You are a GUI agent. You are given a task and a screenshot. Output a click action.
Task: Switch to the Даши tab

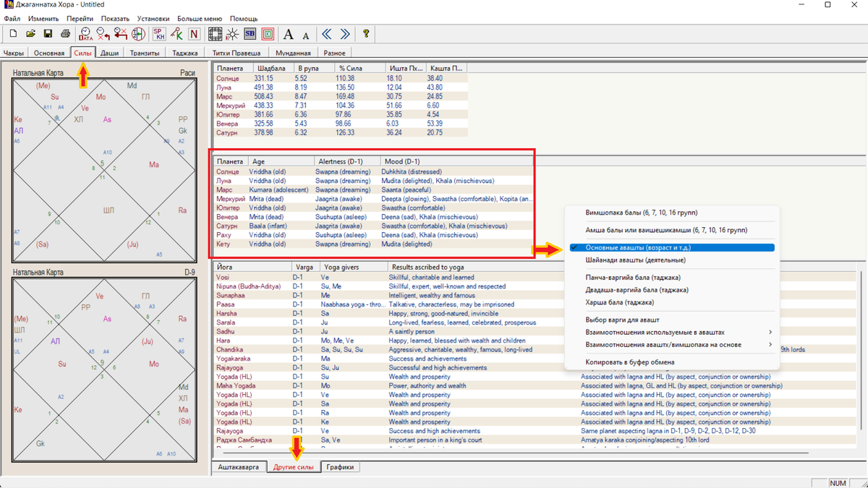coord(109,53)
